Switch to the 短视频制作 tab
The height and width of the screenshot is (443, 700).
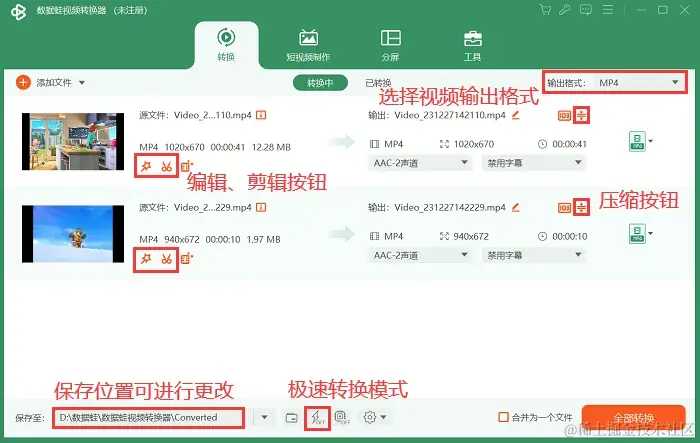point(308,45)
